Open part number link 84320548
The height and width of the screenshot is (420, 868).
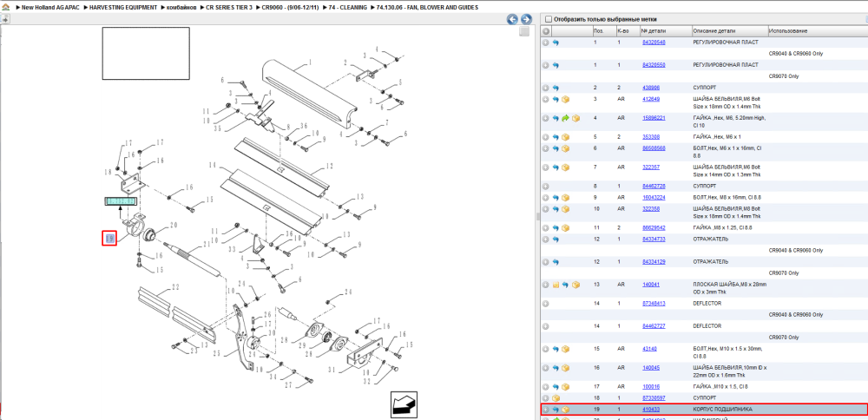tap(654, 43)
